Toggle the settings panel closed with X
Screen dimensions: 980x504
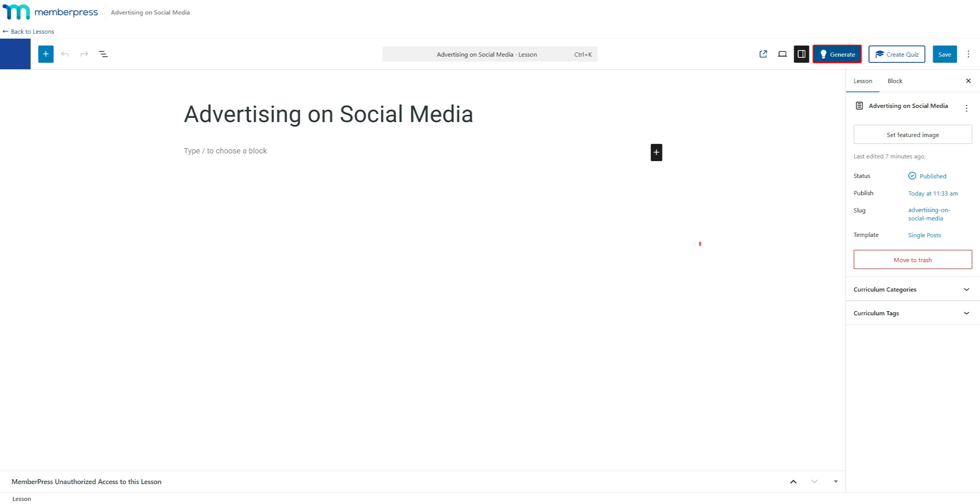point(969,81)
